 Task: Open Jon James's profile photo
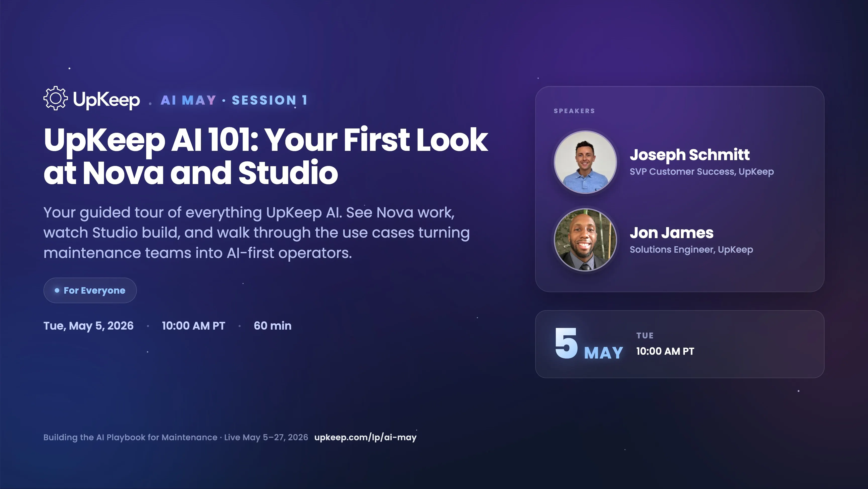click(585, 240)
